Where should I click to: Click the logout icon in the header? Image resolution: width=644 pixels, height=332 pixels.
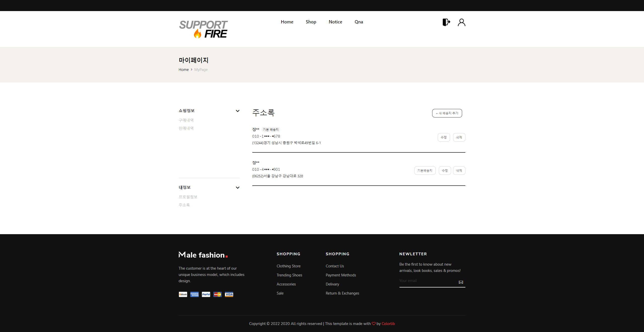446,22
